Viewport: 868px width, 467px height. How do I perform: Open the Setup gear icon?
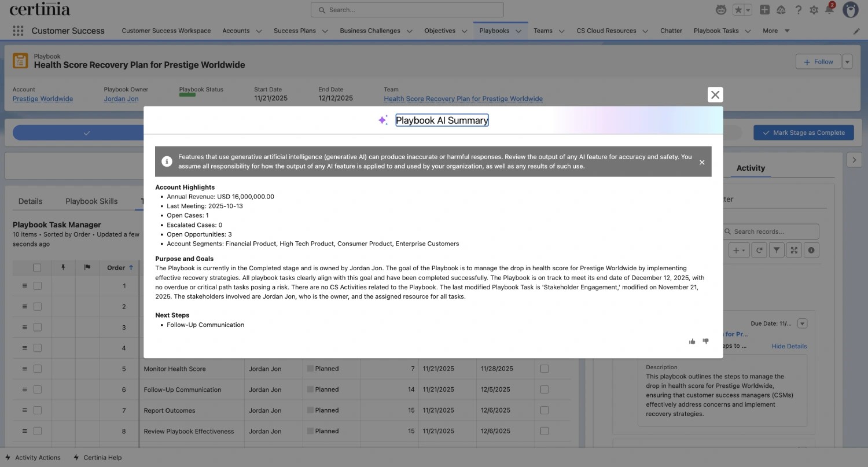814,10
